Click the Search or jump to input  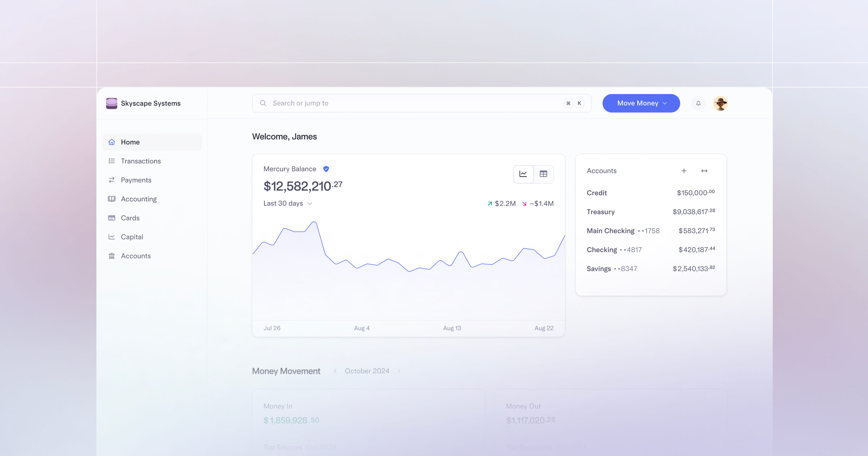click(422, 103)
